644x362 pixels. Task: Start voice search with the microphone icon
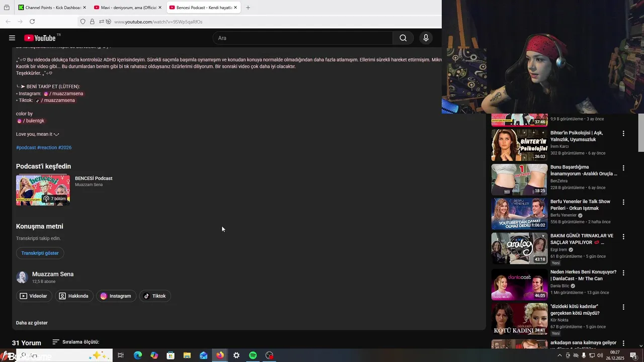(426, 38)
